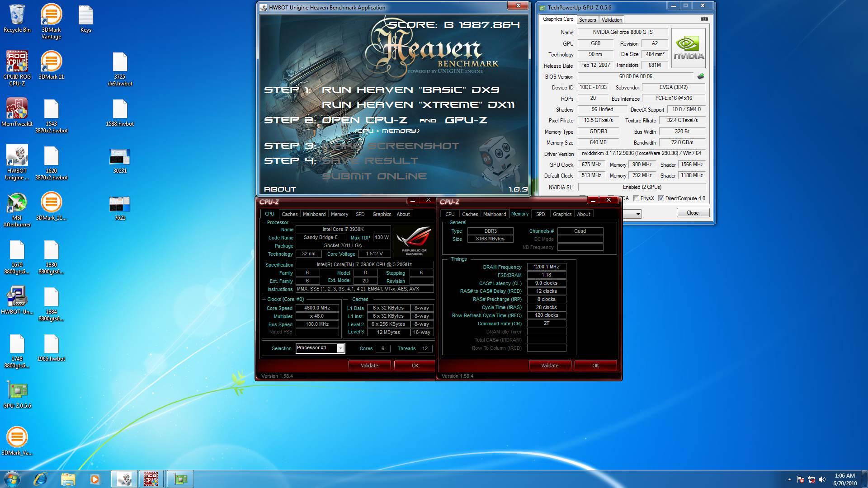
Task: Open the MemTweakIt desktop icon
Action: (17, 112)
